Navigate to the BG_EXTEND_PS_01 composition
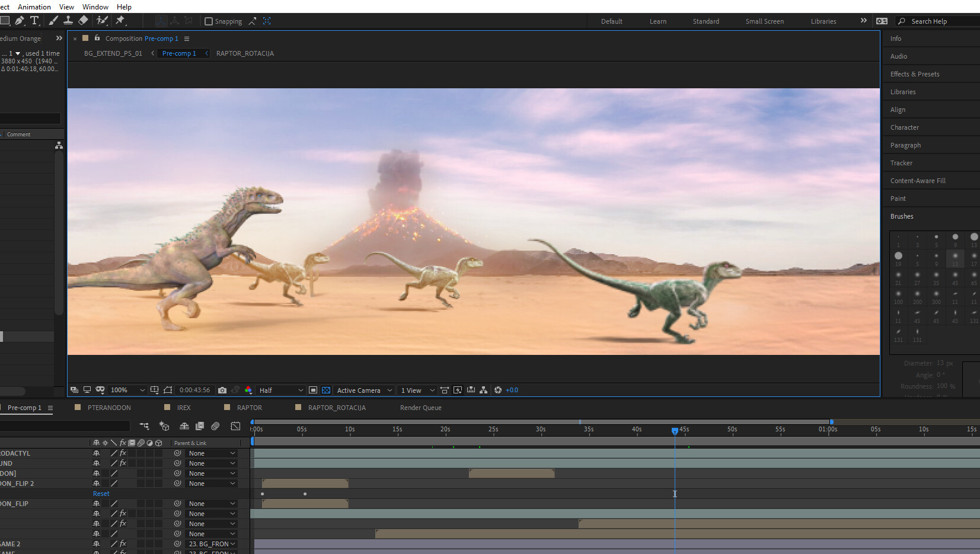Viewport: 980px width, 554px height. click(113, 53)
